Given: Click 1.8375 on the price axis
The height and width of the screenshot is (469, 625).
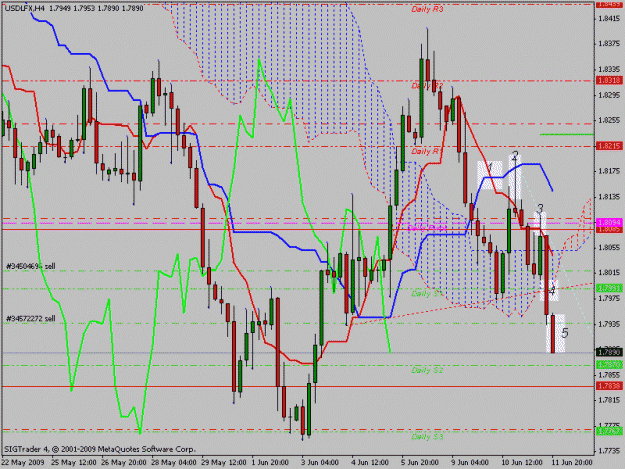Looking at the screenshot, I should pos(610,44).
